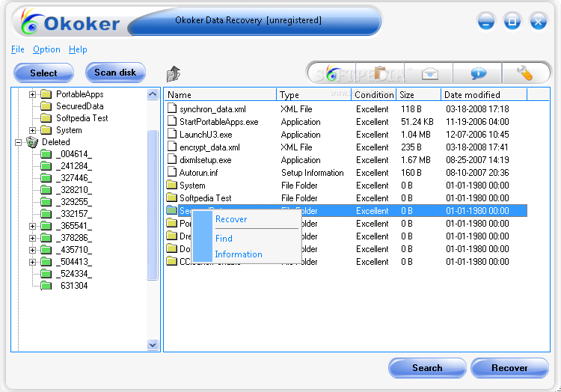Expand the _435710_ tree node
Image resolution: width=561 pixels, height=392 pixels.
(x=33, y=250)
